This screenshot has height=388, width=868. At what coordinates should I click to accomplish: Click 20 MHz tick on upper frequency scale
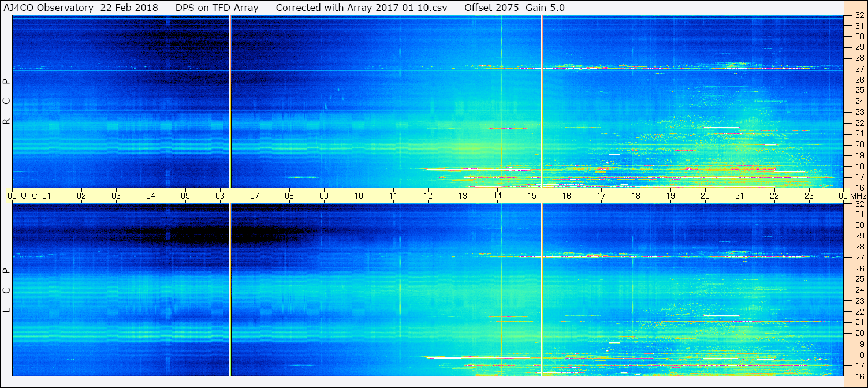(x=859, y=144)
